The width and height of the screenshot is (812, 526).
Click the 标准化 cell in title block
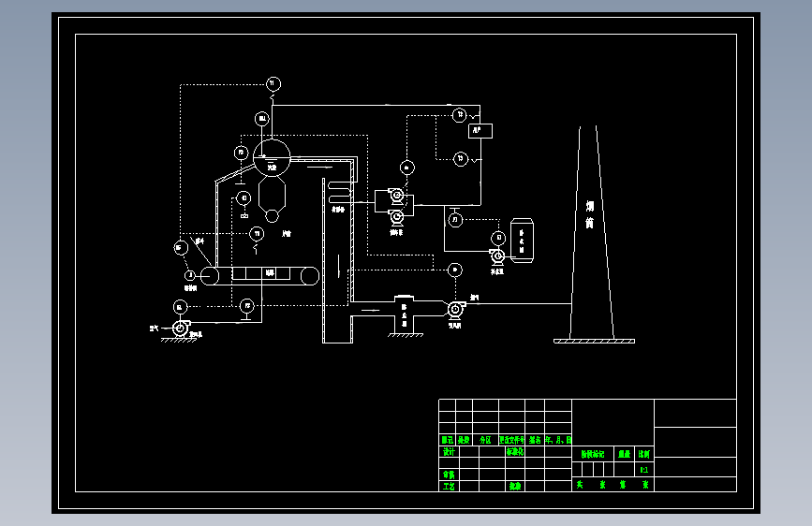(x=515, y=451)
